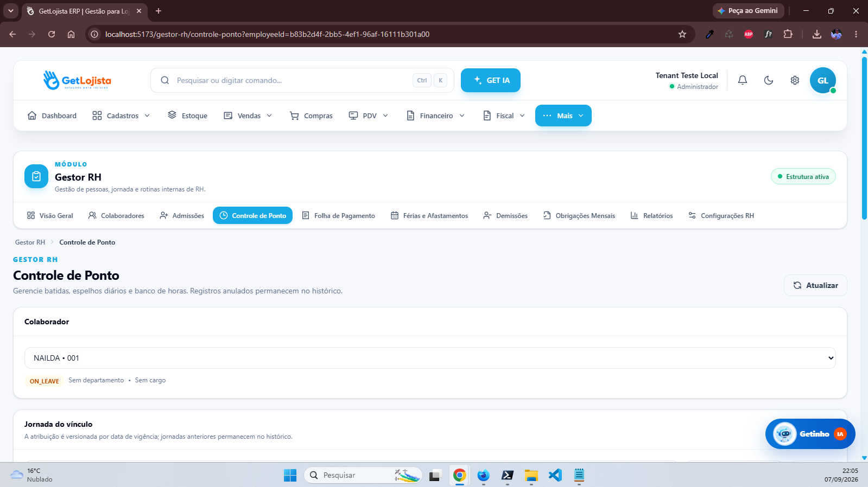Screen dimensions: 868x487
Task: Open the Estoque section
Action: coord(188,116)
